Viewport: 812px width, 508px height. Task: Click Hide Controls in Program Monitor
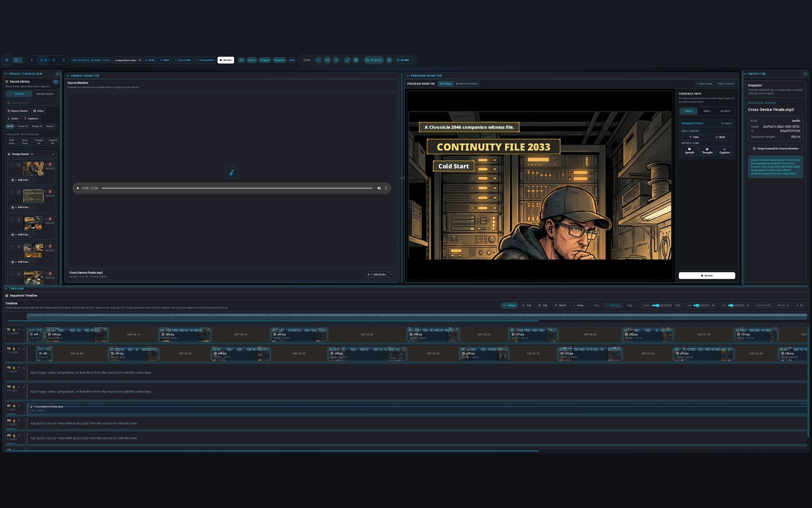point(725,84)
